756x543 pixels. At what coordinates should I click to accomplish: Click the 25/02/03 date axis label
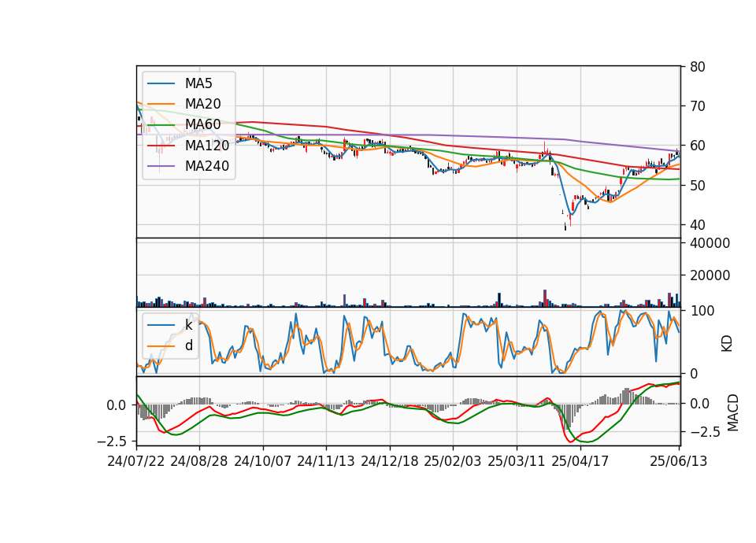click(x=453, y=461)
